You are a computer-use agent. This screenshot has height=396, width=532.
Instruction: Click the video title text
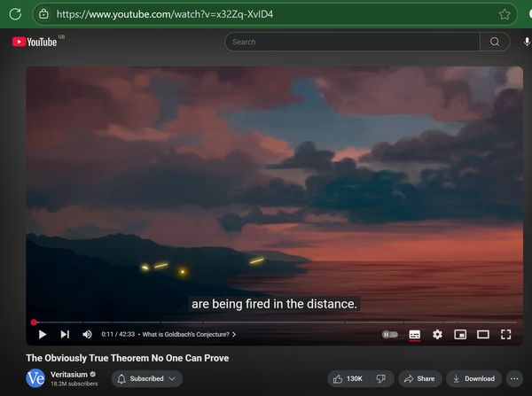127,358
